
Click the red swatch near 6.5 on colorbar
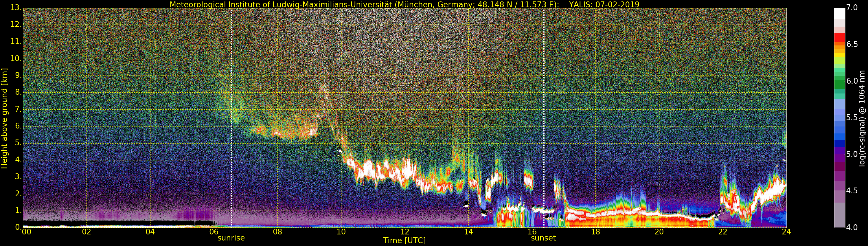pyautogui.click(x=839, y=37)
